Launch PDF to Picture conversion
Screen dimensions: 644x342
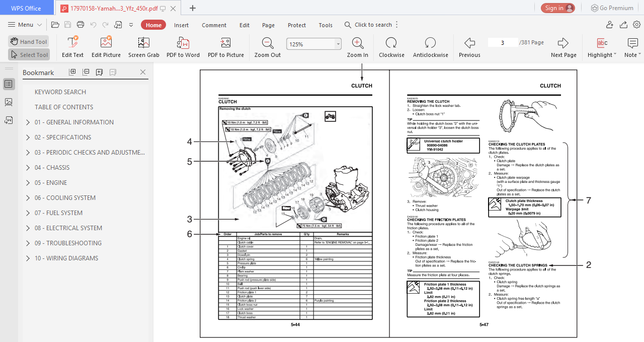[x=226, y=48]
